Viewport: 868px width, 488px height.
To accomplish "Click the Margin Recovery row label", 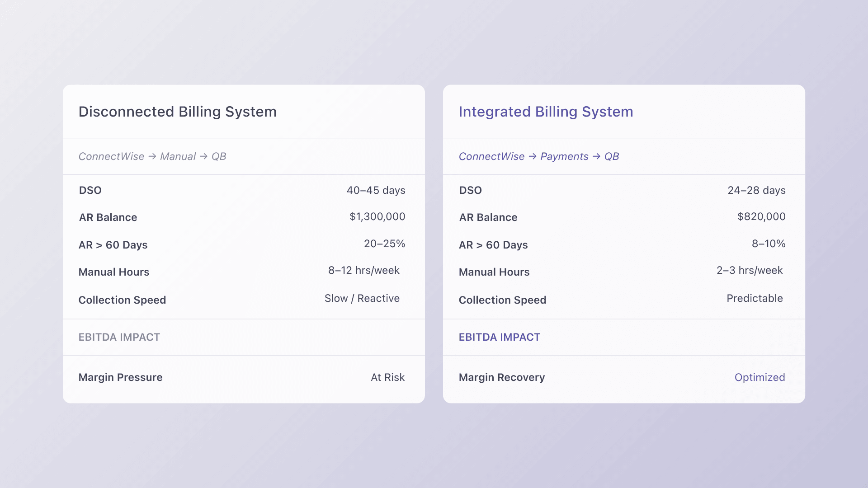I will [x=501, y=377].
